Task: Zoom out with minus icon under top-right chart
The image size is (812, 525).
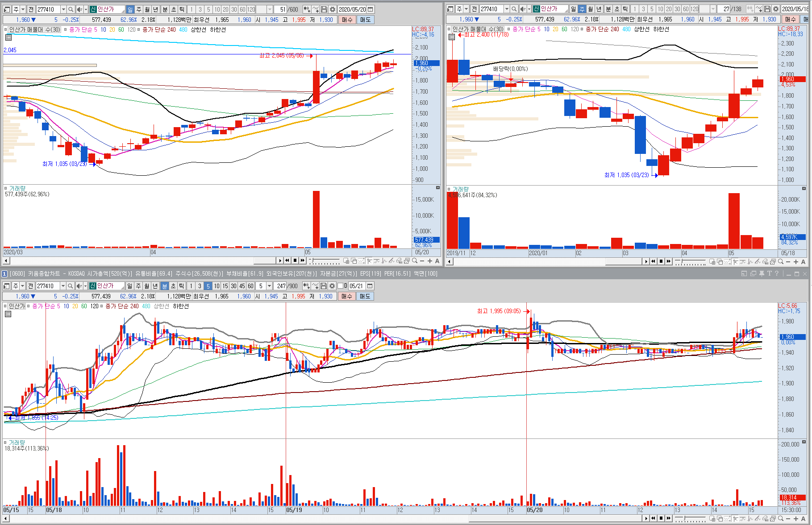Action: pyautogui.click(x=788, y=262)
